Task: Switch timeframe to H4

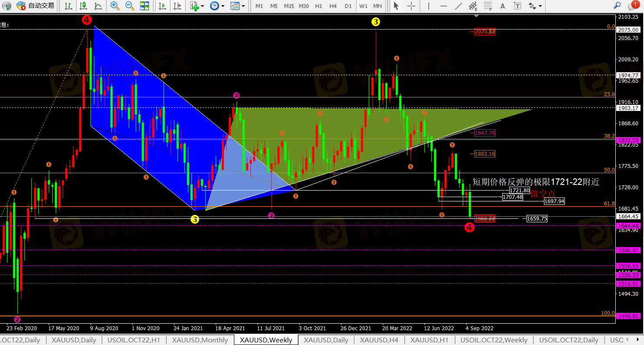Action: point(333,6)
